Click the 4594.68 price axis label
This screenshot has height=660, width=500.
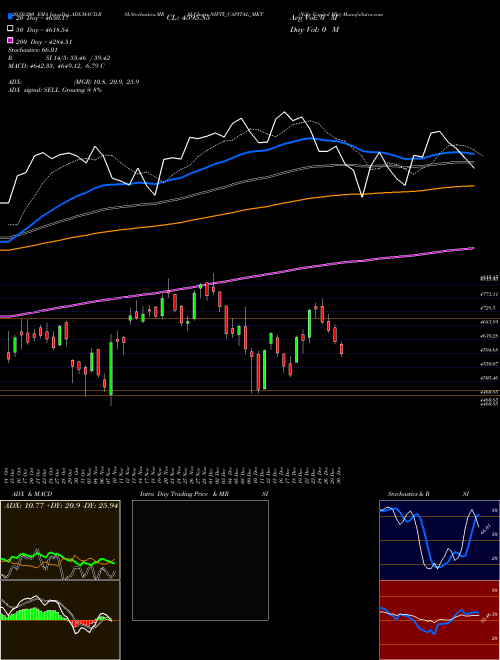(489, 350)
